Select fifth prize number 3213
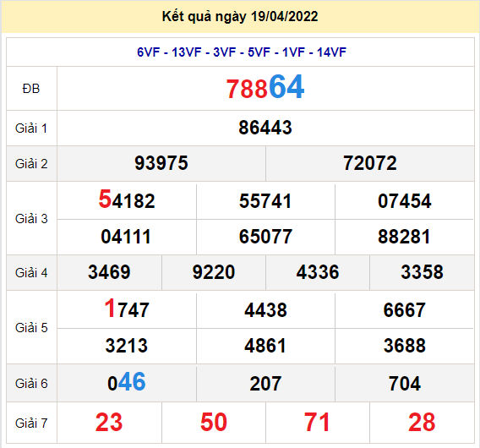The height and width of the screenshot is (448, 480). 127,346
